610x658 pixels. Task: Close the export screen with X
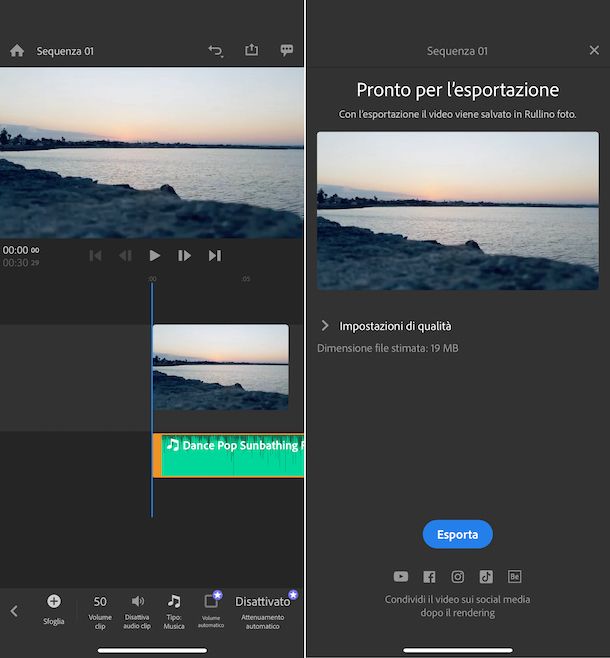point(594,50)
